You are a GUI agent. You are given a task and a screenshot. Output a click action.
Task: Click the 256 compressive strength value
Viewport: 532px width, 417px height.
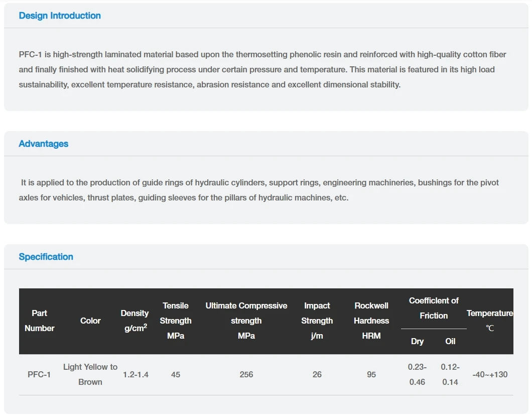pos(246,374)
